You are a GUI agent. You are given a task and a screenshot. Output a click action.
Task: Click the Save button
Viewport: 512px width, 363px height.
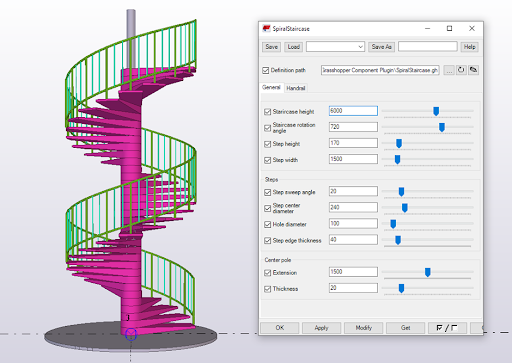(271, 47)
